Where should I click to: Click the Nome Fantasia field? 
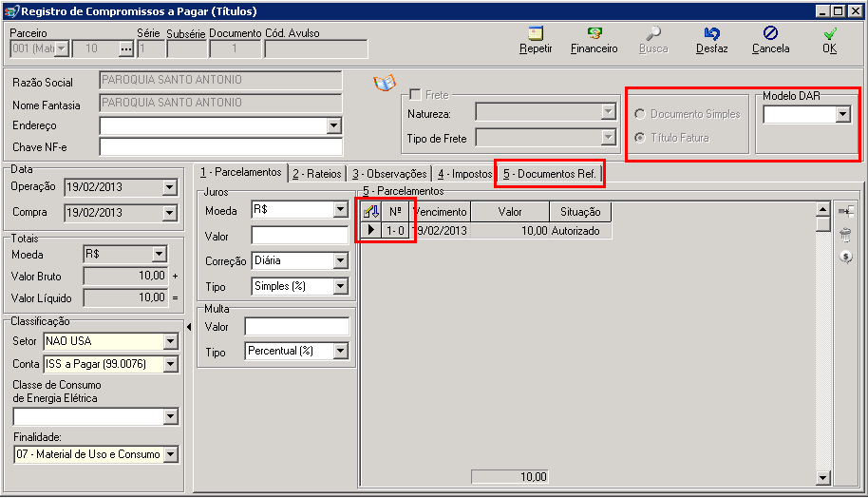coord(220,103)
